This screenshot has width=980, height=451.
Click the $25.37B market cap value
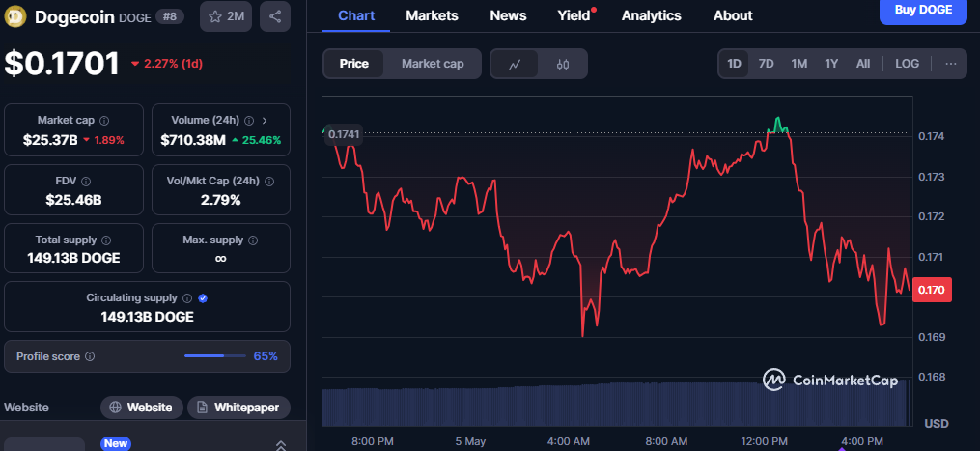[50, 140]
